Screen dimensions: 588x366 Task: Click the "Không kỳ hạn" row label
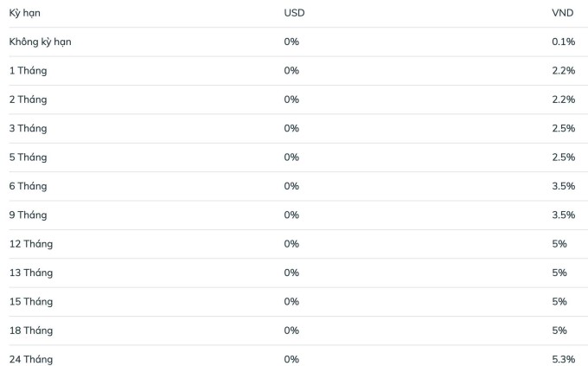click(40, 42)
